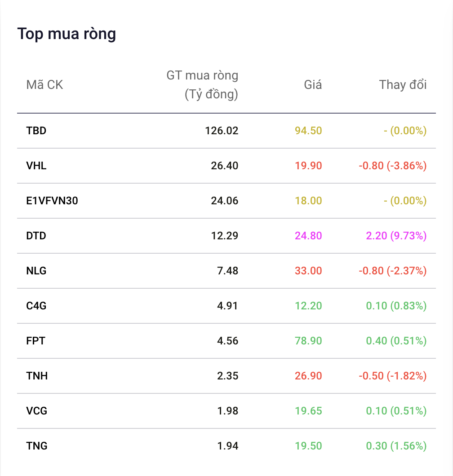
Task: Select VHL change -0.80 (-3.86%)
Action: pyautogui.click(x=393, y=166)
